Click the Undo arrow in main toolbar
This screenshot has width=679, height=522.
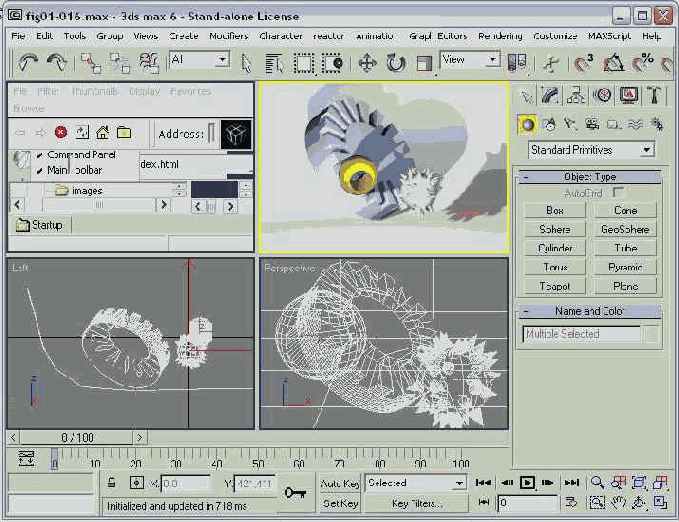click(26, 62)
